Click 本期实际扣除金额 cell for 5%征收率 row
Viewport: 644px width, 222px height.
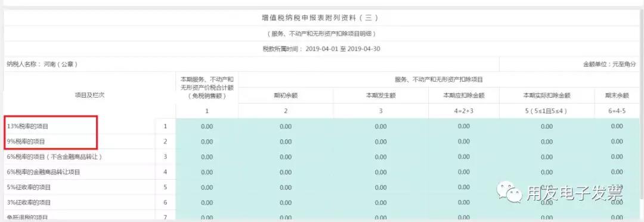tap(547, 187)
